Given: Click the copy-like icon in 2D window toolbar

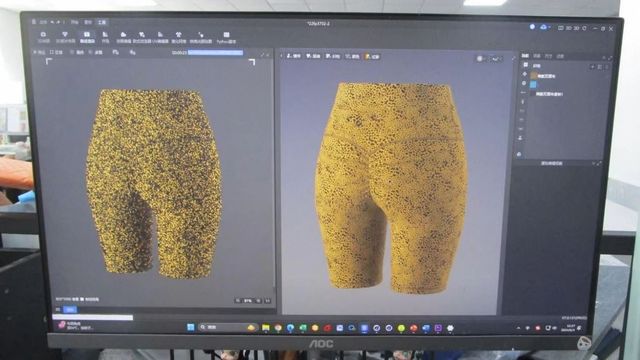Looking at the screenshot, I should [x=116, y=52].
